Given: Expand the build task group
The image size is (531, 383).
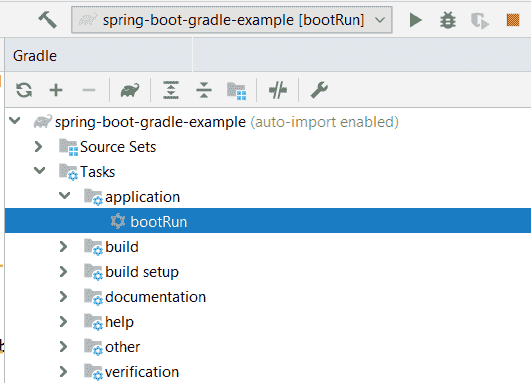Looking at the screenshot, I should point(63,247).
